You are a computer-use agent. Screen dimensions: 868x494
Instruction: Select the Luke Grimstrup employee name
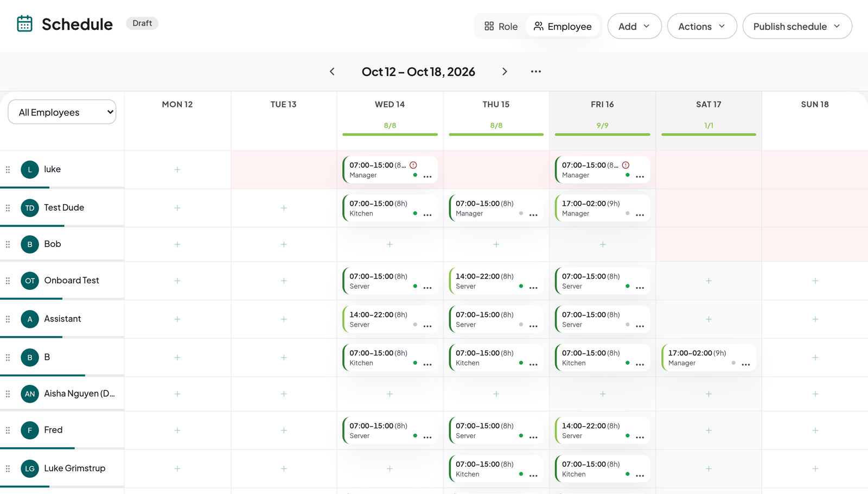75,468
